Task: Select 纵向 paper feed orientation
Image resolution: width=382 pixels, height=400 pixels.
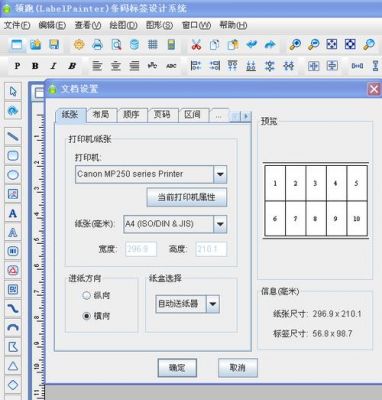Action: 96,295
